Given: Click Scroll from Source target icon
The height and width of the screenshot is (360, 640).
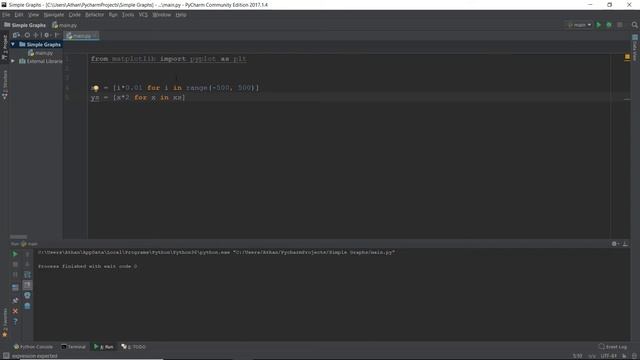Looking at the screenshot, I should [27, 36].
